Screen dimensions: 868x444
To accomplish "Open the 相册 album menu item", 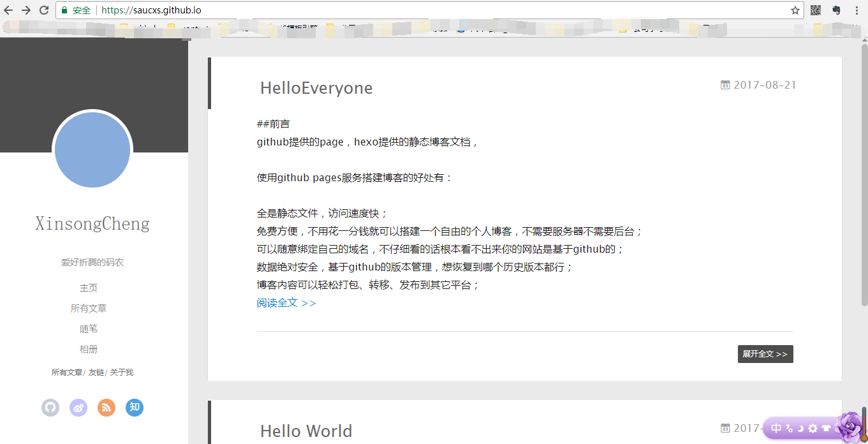I will tap(89, 349).
